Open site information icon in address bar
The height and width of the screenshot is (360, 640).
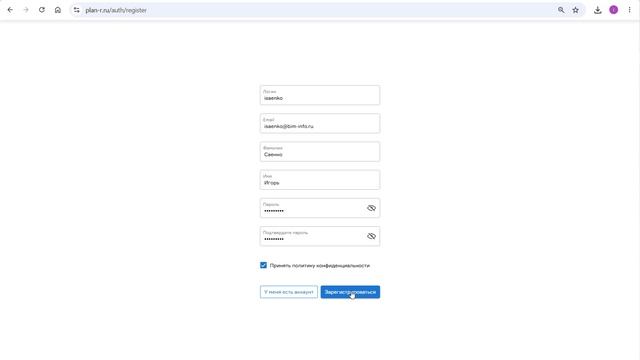76,10
